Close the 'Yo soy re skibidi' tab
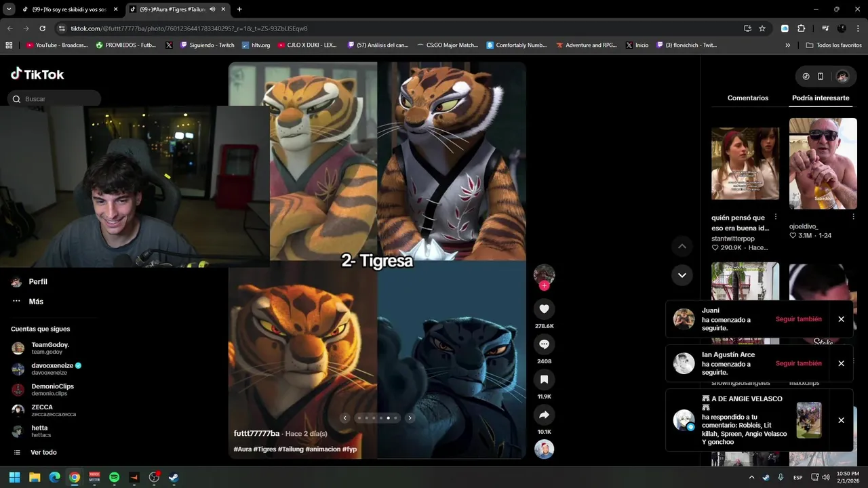The image size is (868, 488). tap(116, 9)
